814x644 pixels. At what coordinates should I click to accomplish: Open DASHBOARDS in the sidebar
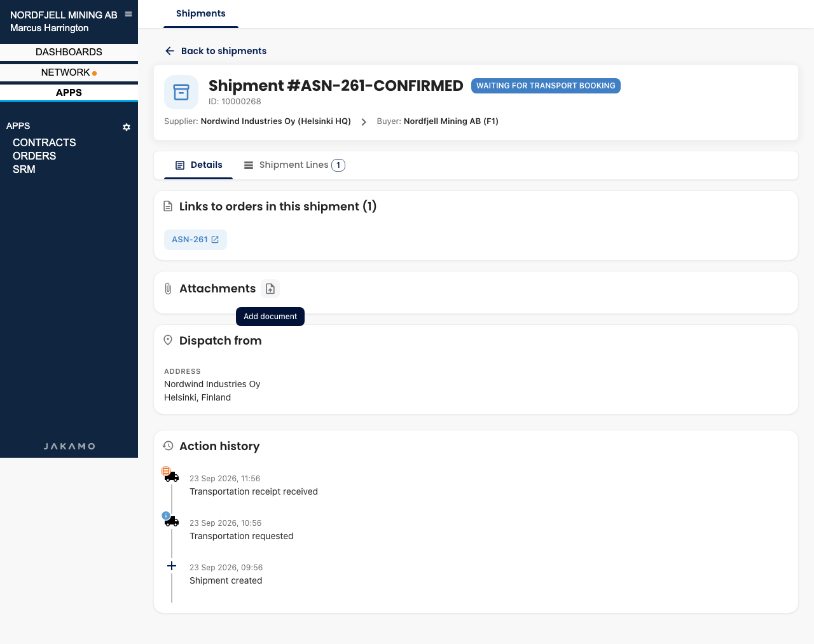69,52
